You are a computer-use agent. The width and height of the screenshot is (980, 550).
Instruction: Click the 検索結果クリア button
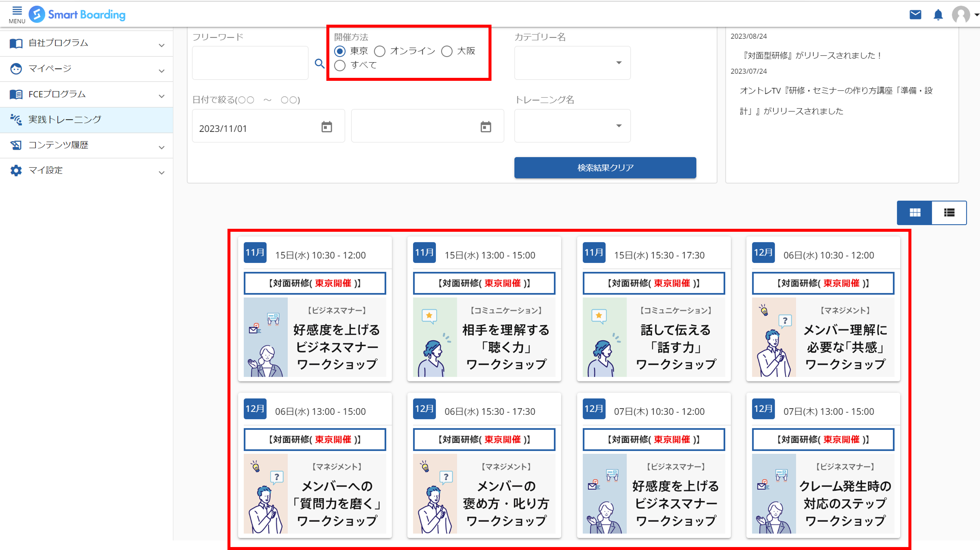pos(605,168)
